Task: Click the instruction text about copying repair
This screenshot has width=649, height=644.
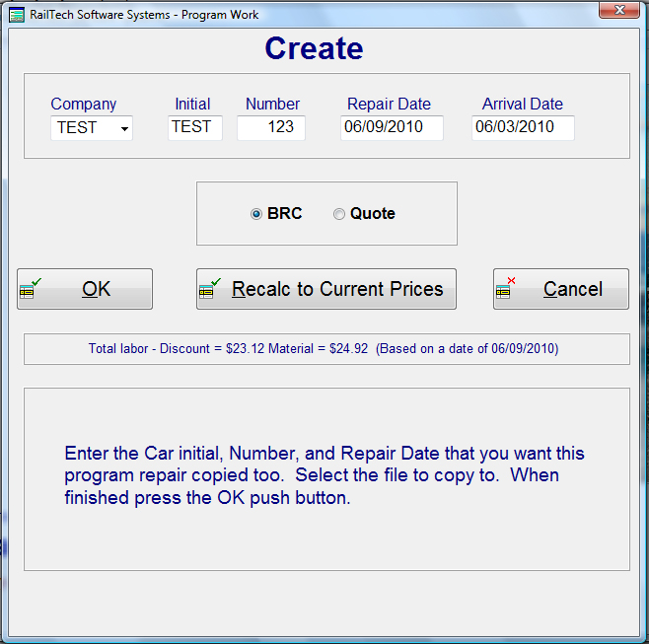Action: click(x=325, y=475)
